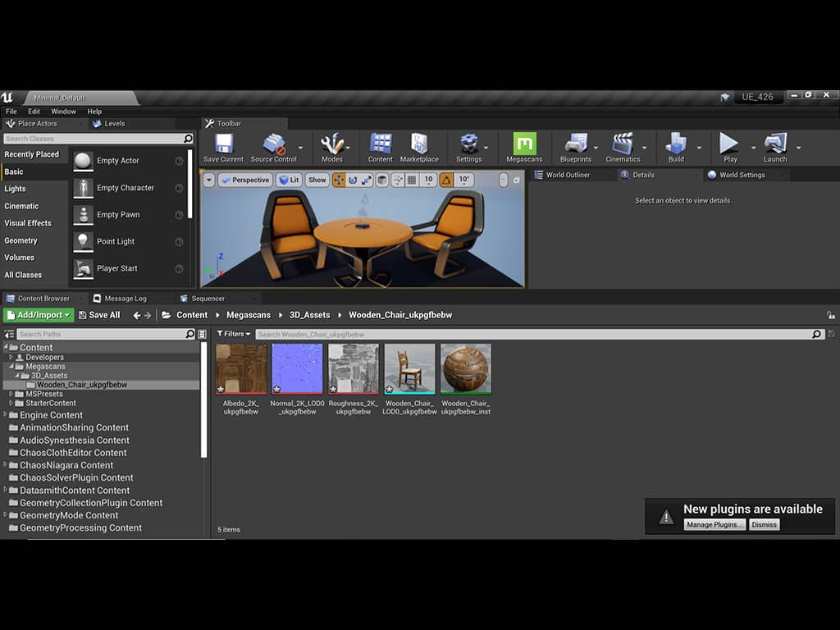Click the Place Actors search magnifier
This screenshot has width=840, height=630.
(x=188, y=139)
